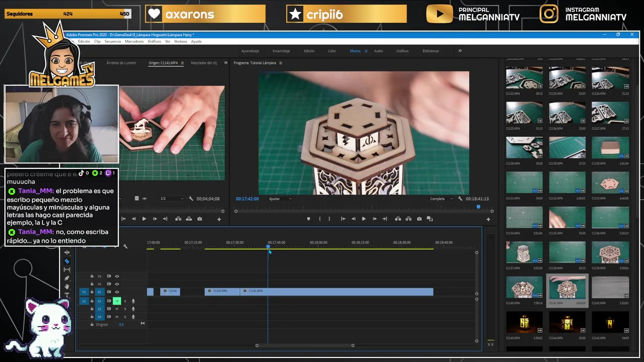The height and width of the screenshot is (362, 644).
Task: Toggle V1 source patching
Action: (x=84, y=292)
